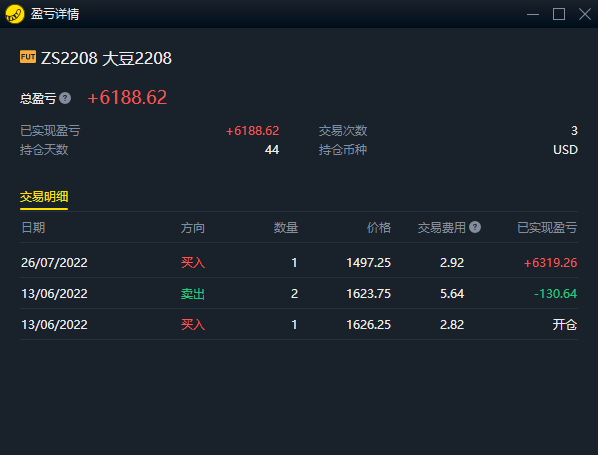Click the help icon beside 交易费用
The height and width of the screenshot is (455, 598).
pyautogui.click(x=475, y=227)
